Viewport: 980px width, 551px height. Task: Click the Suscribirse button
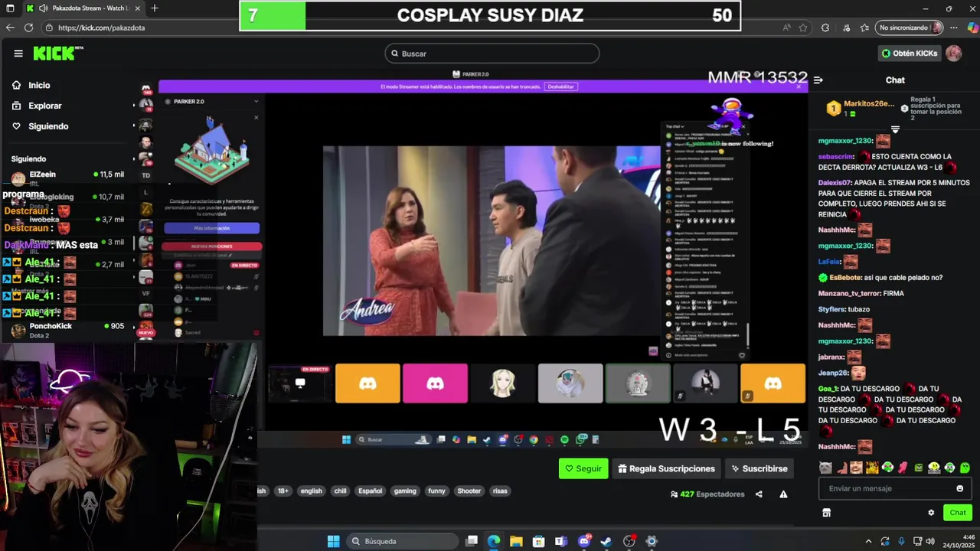click(x=759, y=468)
